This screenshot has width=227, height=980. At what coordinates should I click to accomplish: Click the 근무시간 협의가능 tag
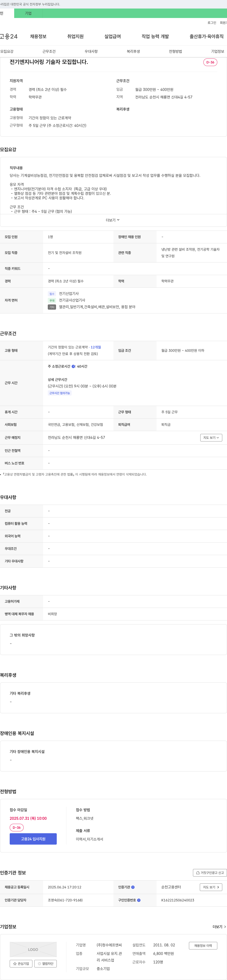coord(60,393)
